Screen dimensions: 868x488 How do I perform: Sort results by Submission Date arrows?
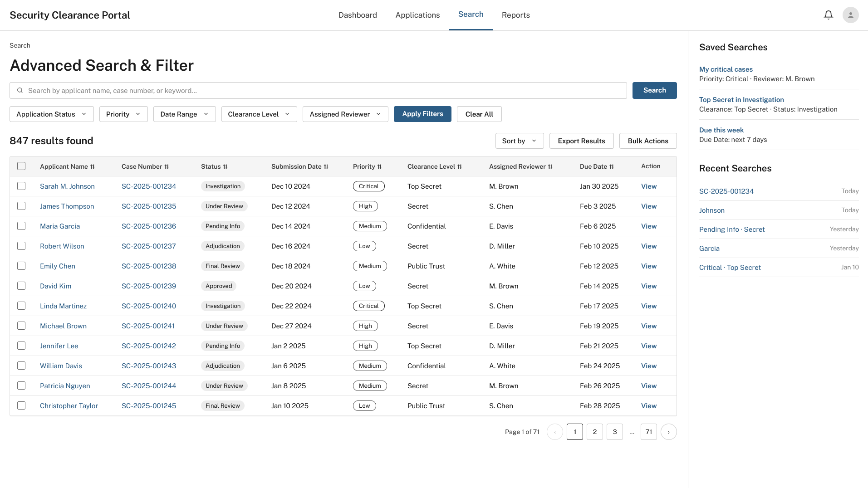coord(326,166)
